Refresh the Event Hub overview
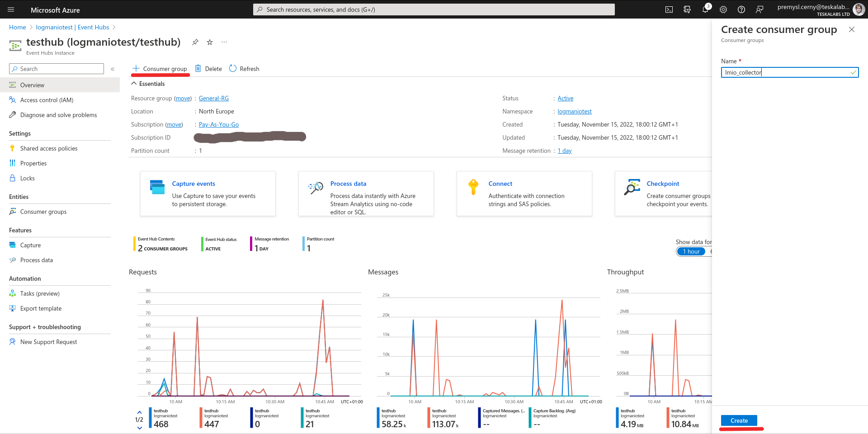Screen dimensions: 868x434 coord(244,69)
